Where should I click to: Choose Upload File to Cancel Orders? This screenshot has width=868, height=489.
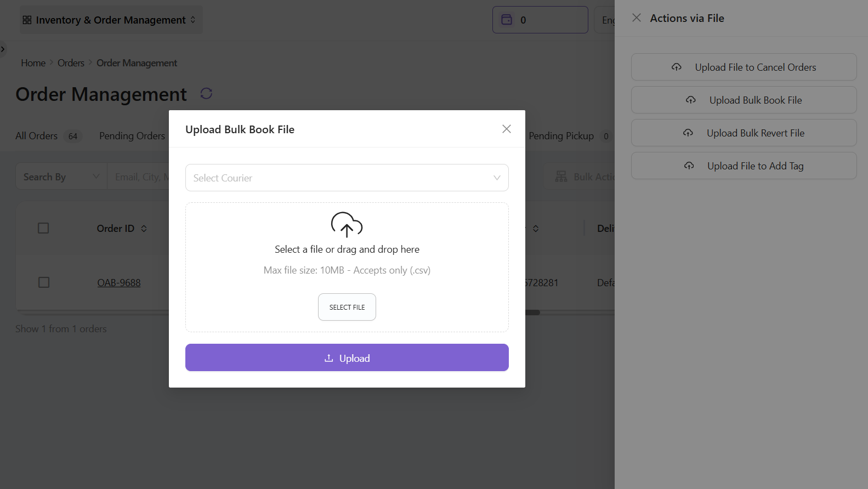744,67
